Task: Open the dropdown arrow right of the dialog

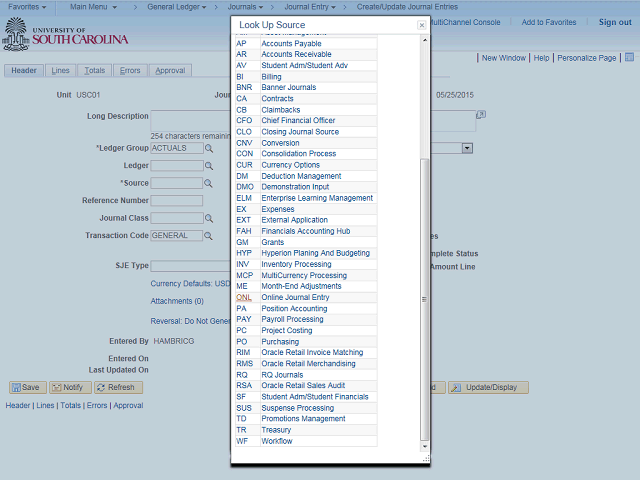Action: point(467,148)
